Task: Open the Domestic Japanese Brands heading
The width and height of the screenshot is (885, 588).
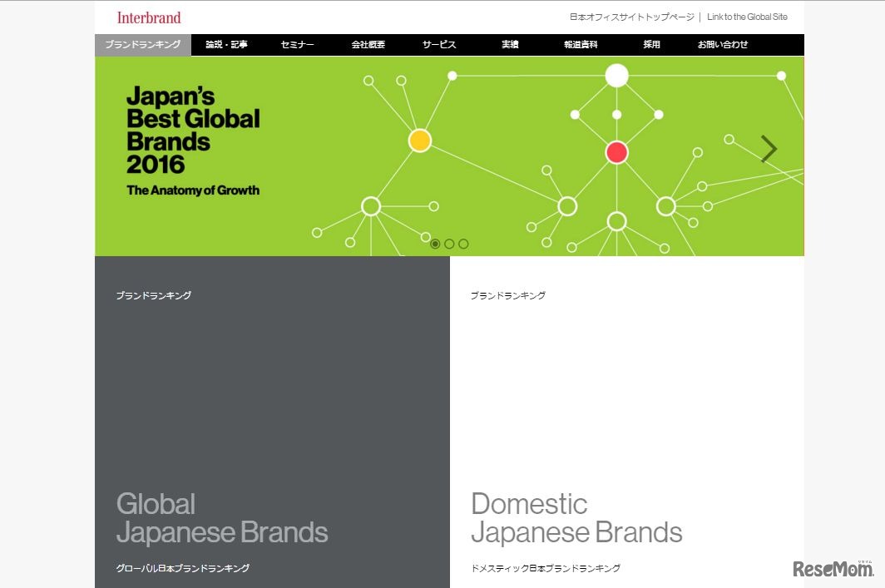Action: tap(576, 518)
